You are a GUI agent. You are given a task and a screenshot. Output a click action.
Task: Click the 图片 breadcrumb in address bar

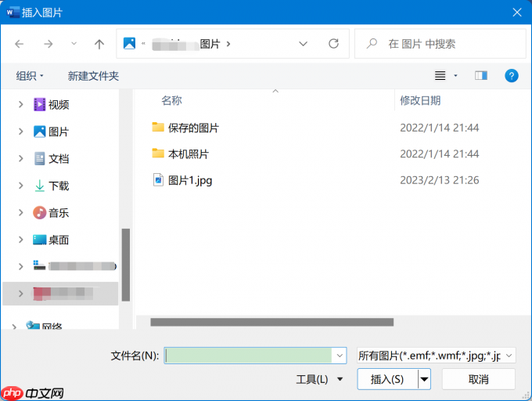[210, 44]
